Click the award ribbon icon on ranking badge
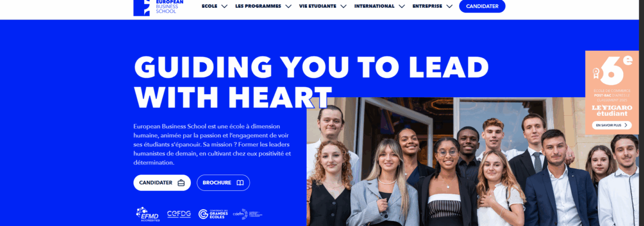The image size is (644, 226). coord(596,73)
